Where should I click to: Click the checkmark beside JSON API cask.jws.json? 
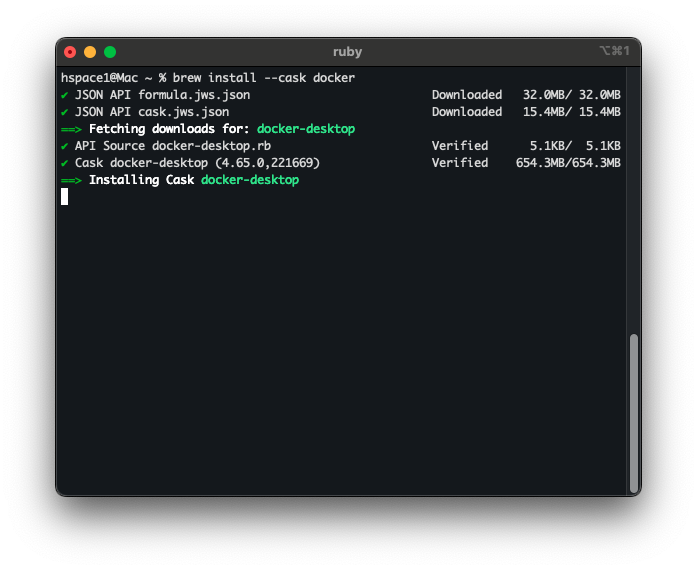coord(64,112)
